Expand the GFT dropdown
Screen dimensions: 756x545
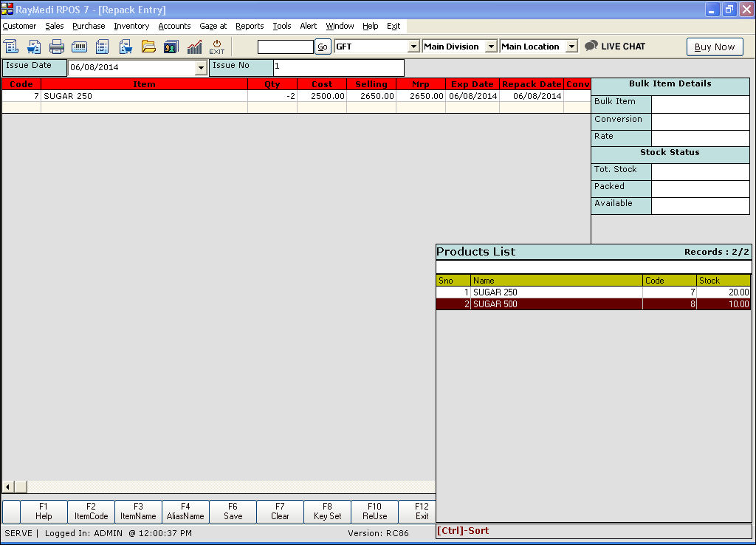(x=413, y=47)
